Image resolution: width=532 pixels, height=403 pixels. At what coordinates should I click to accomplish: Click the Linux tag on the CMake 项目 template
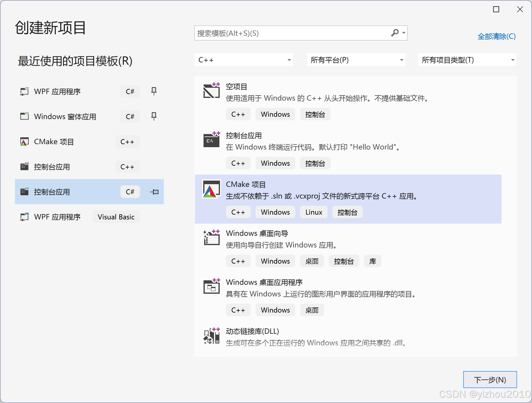tap(314, 212)
